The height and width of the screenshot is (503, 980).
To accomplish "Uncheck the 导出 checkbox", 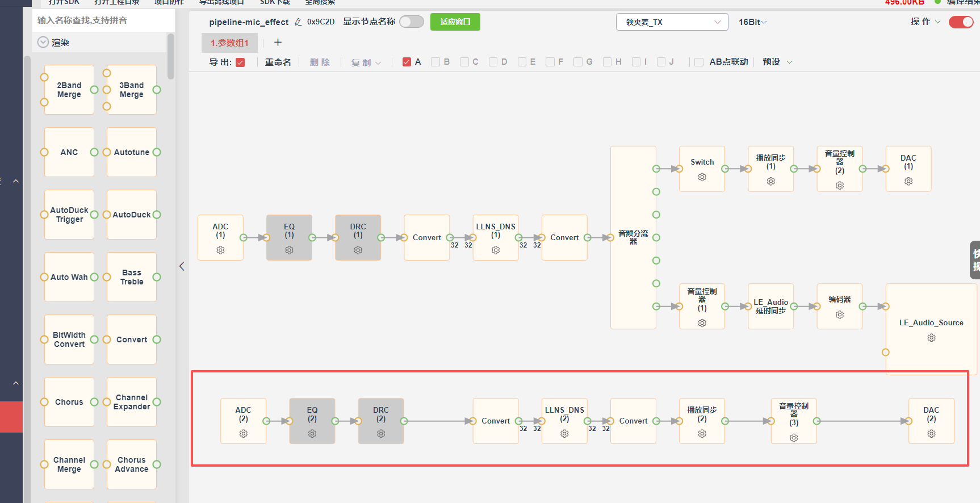I will (240, 62).
